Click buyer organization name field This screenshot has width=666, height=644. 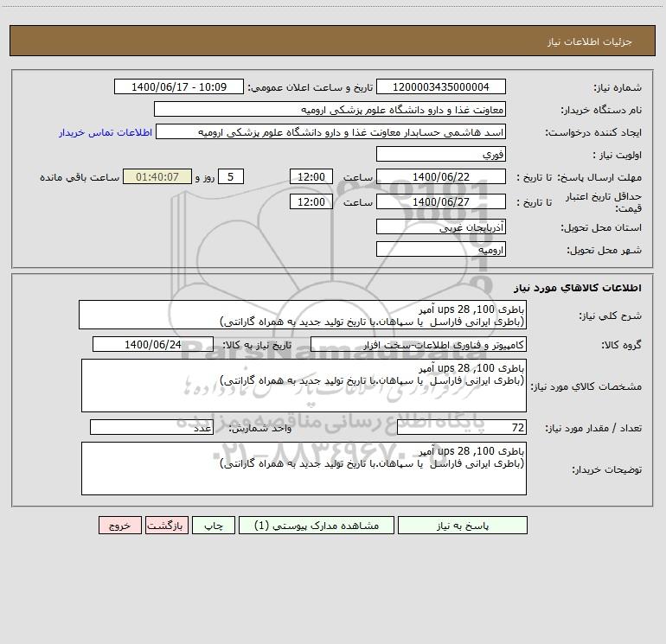click(x=330, y=109)
